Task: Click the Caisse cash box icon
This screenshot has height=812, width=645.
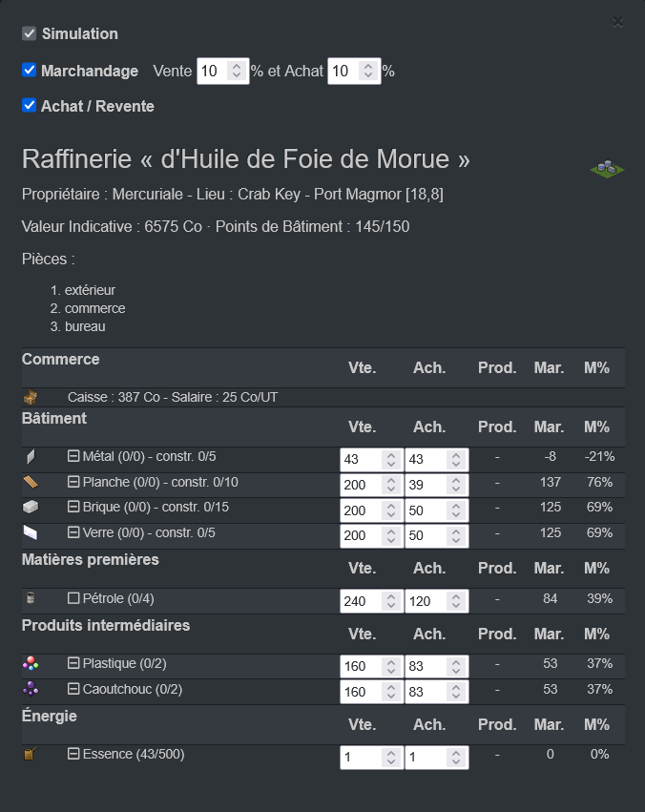Action: pos(31,397)
